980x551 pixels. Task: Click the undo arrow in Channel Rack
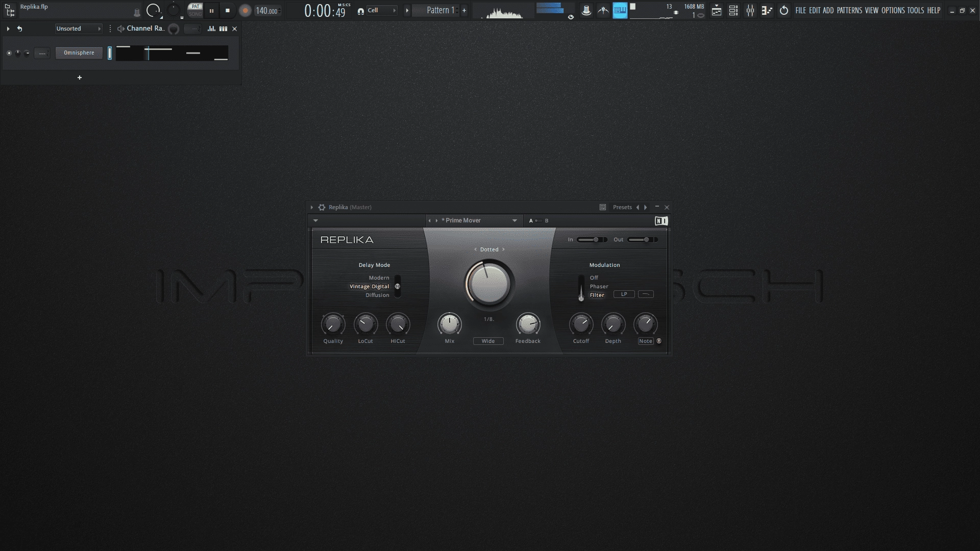pos(19,29)
